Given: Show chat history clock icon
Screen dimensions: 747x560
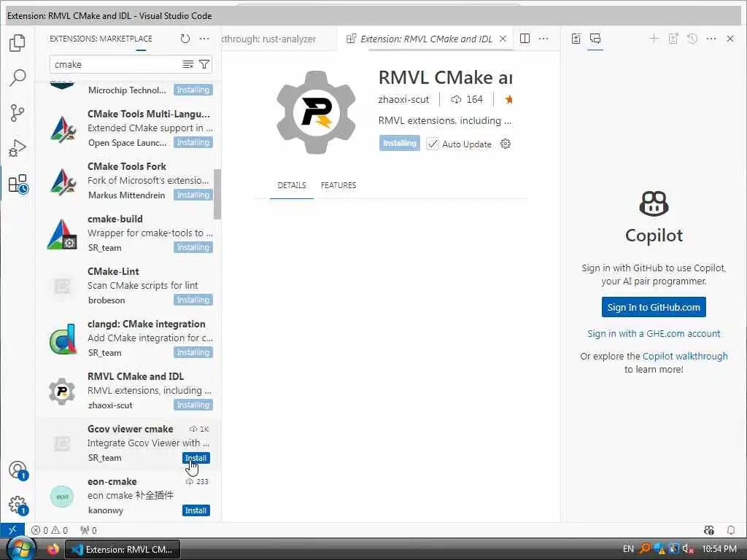Looking at the screenshot, I should coord(692,39).
